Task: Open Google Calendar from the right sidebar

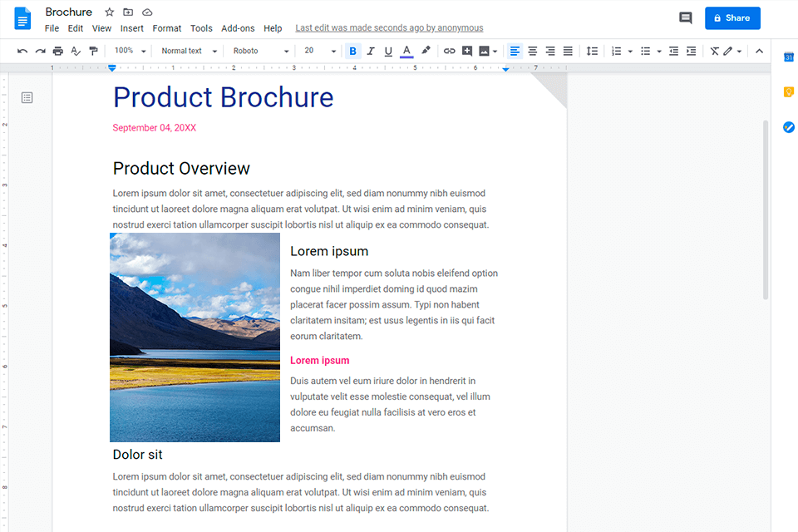Action: pos(788,57)
